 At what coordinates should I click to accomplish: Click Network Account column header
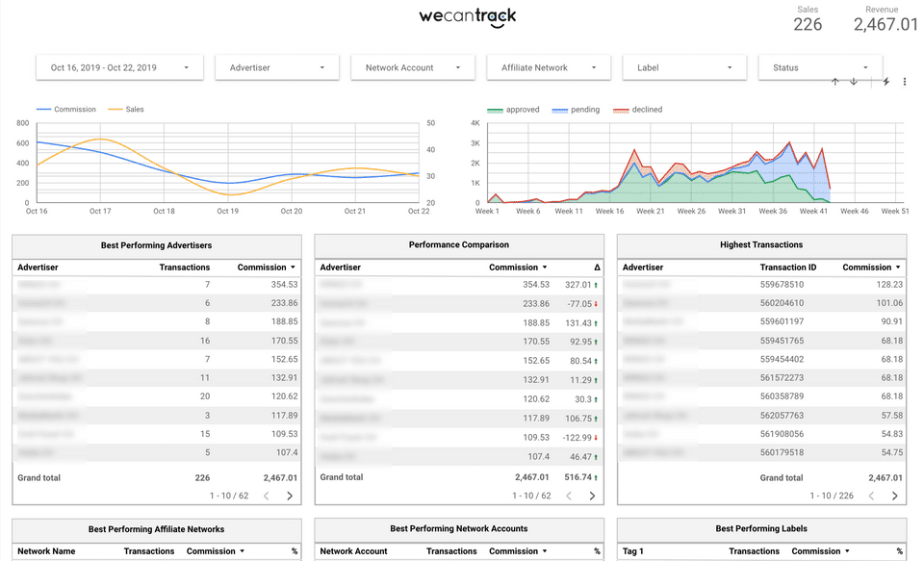coord(353,551)
